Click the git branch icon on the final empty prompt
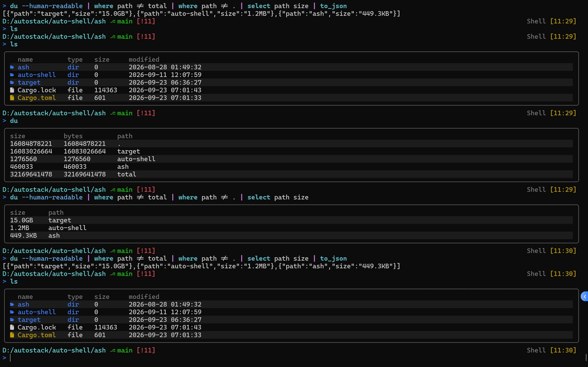The image size is (588, 367). [x=113, y=350]
